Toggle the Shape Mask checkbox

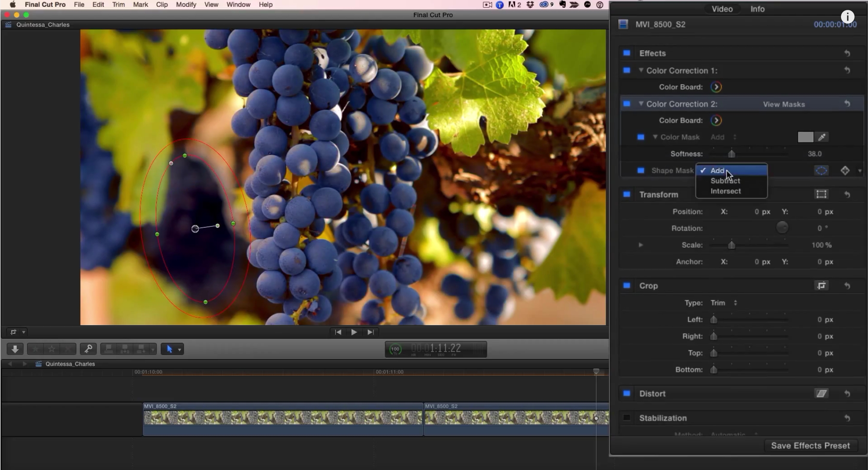coord(640,171)
